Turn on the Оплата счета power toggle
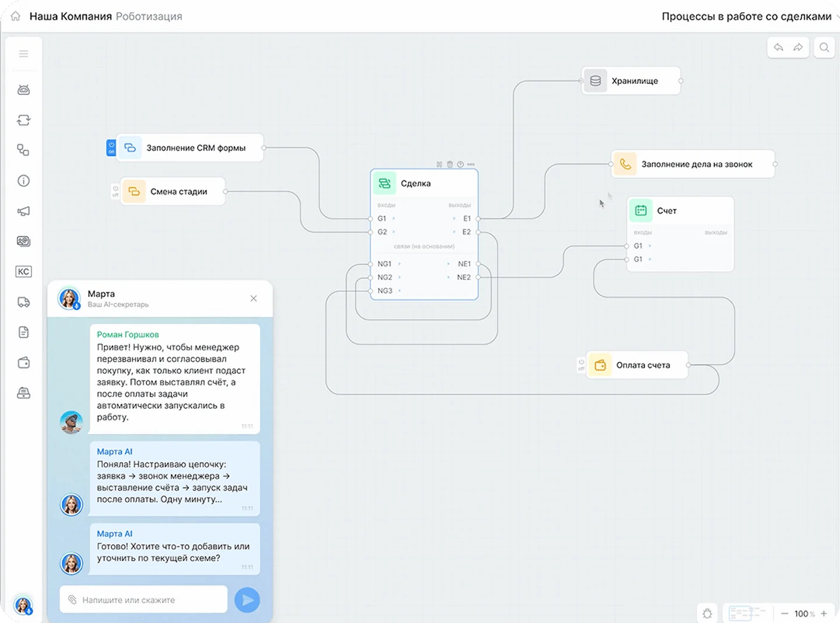The height and width of the screenshot is (623, 840). 581,365
